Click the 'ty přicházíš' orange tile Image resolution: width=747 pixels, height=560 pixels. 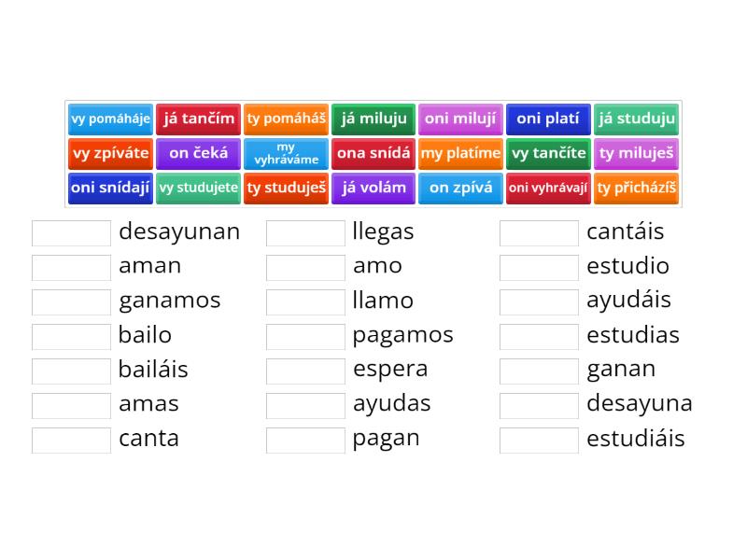coord(636,188)
